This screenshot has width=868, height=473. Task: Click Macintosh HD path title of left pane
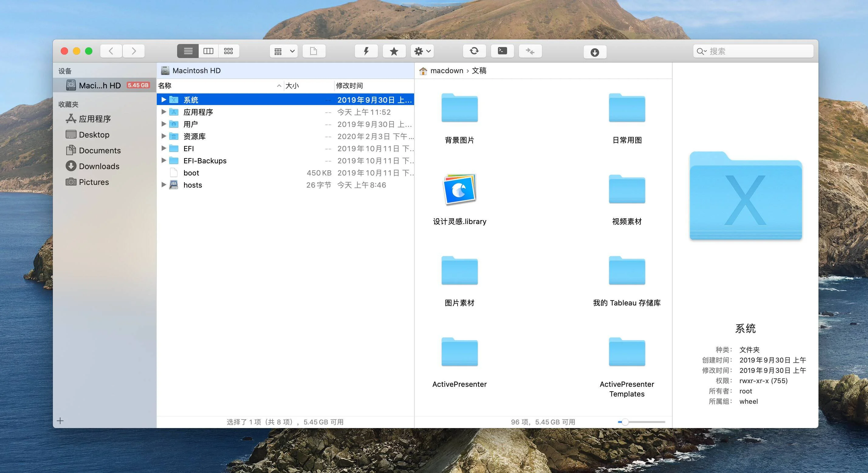click(197, 71)
